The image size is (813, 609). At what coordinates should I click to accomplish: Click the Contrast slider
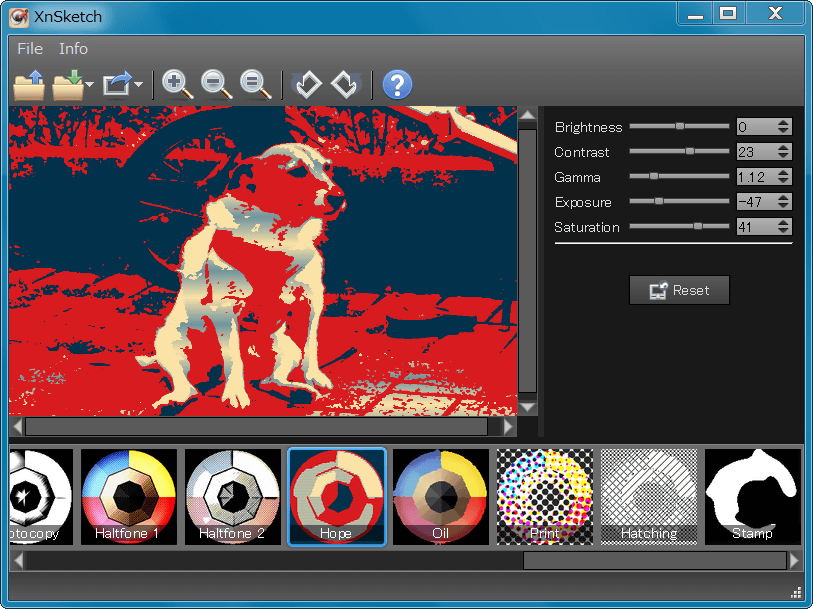(x=679, y=151)
